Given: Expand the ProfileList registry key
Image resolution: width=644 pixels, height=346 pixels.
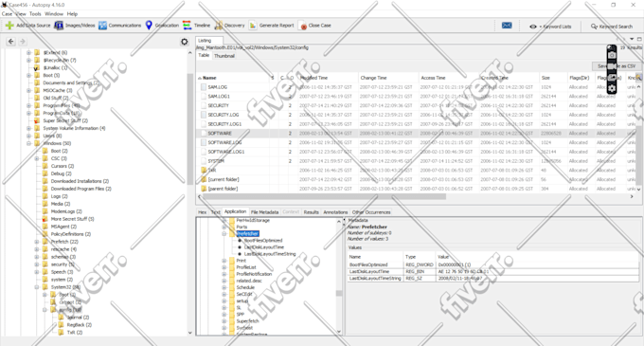Looking at the screenshot, I should (224, 267).
